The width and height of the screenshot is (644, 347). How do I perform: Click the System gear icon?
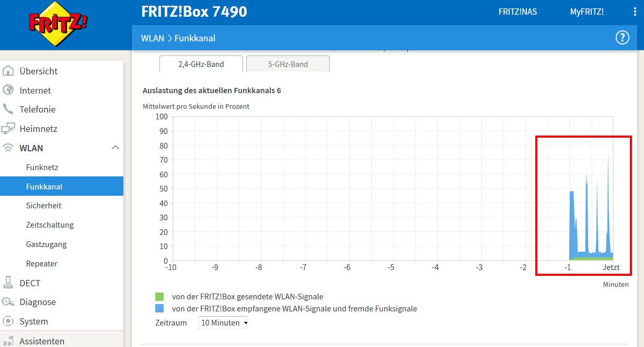pos(8,321)
